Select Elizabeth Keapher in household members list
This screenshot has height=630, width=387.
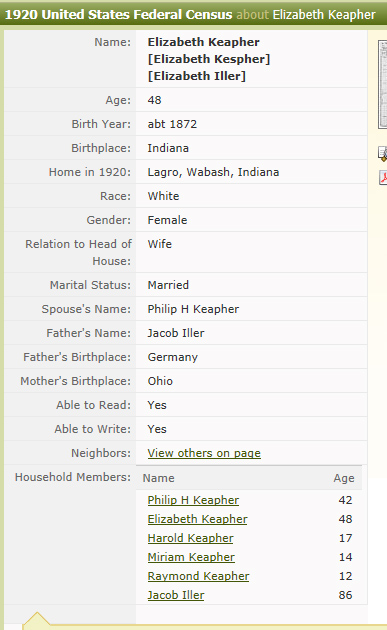click(197, 519)
